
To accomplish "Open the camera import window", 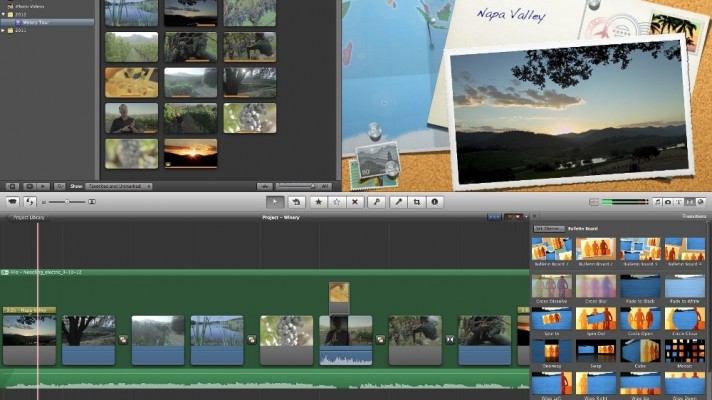I will click(12, 201).
